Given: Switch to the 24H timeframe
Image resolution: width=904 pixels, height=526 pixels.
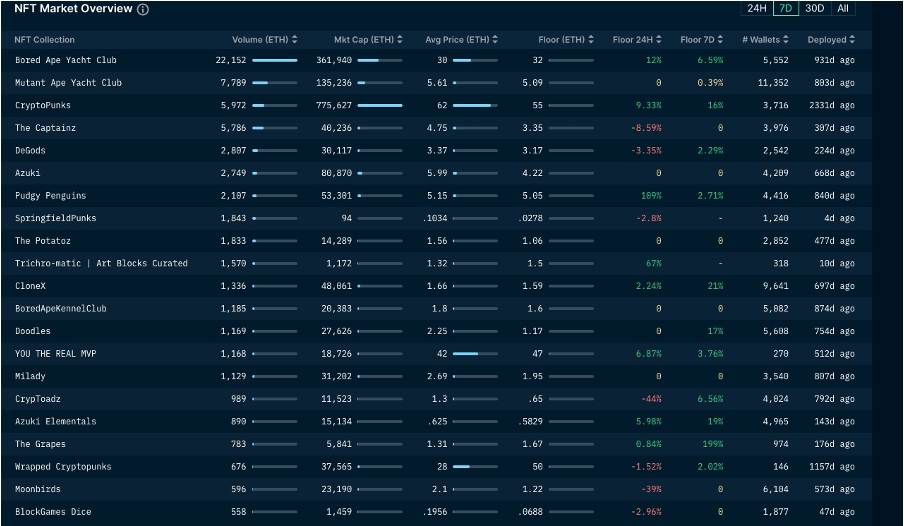Looking at the screenshot, I should coord(757,9).
